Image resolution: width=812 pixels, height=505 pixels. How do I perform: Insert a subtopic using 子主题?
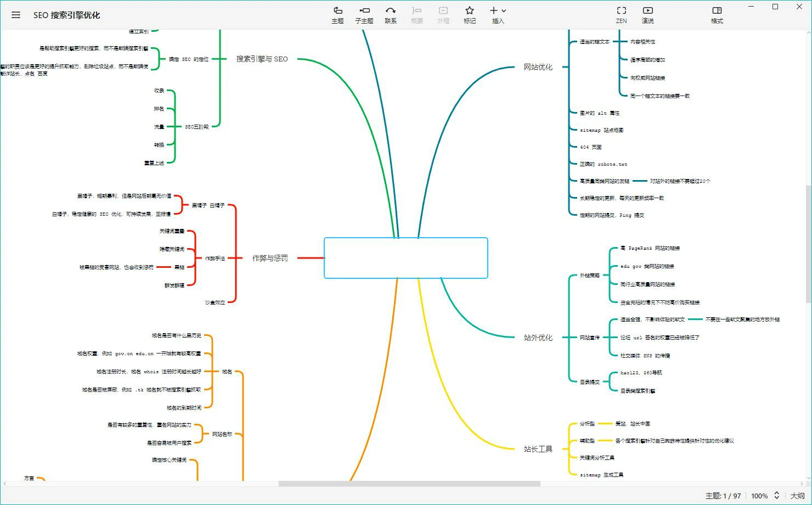[x=364, y=15]
